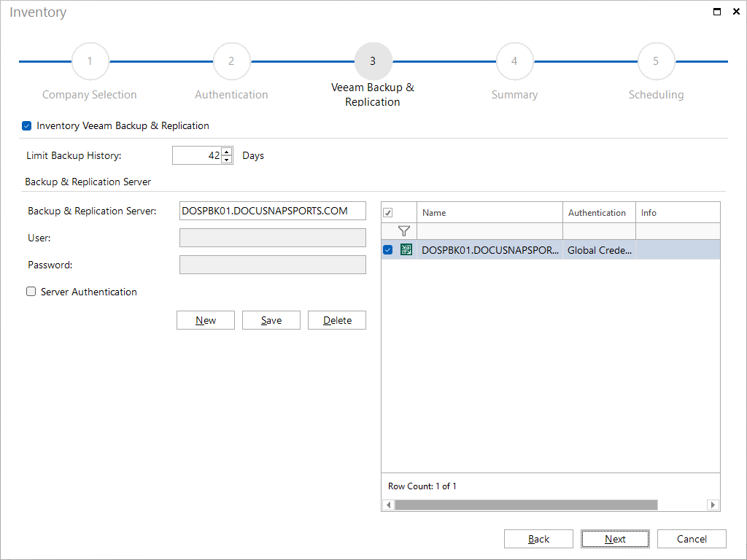This screenshot has height=560, width=747.
Task: Enable the Server Authentication checkbox
Action: tap(31, 292)
